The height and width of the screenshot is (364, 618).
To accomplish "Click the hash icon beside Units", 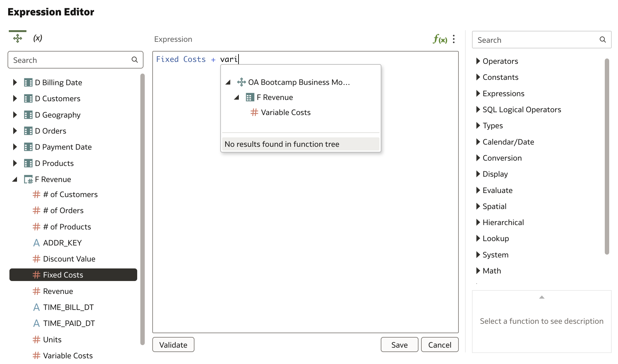I will (37, 339).
